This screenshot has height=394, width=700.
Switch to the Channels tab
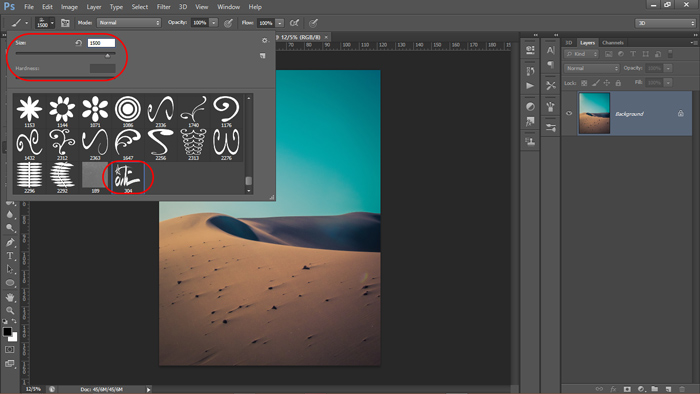[x=612, y=43]
